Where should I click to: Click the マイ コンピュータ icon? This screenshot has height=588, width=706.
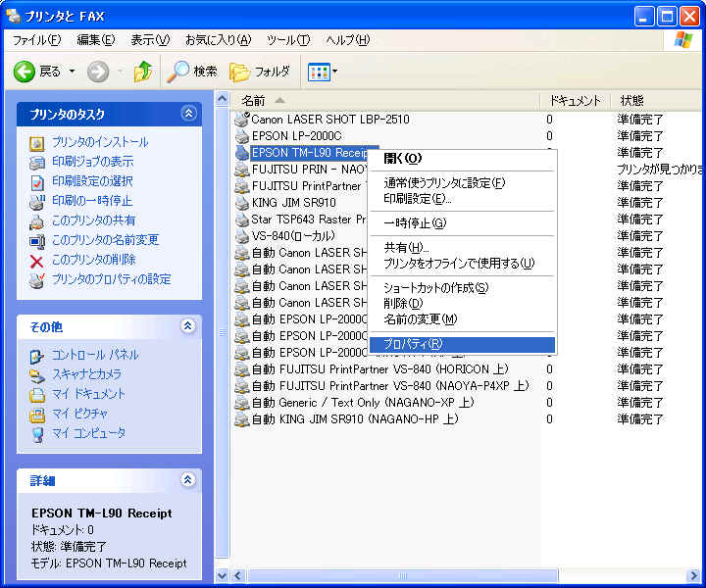click(x=37, y=434)
